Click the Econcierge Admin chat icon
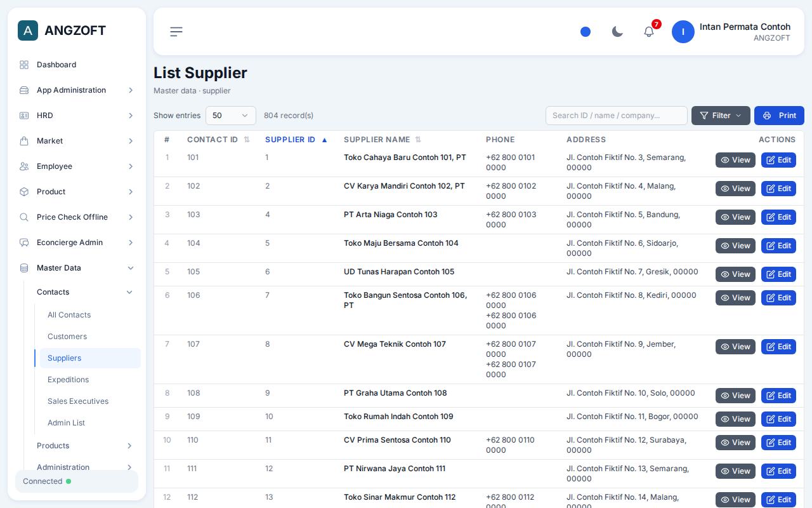This screenshot has width=812, height=508. 24,243
